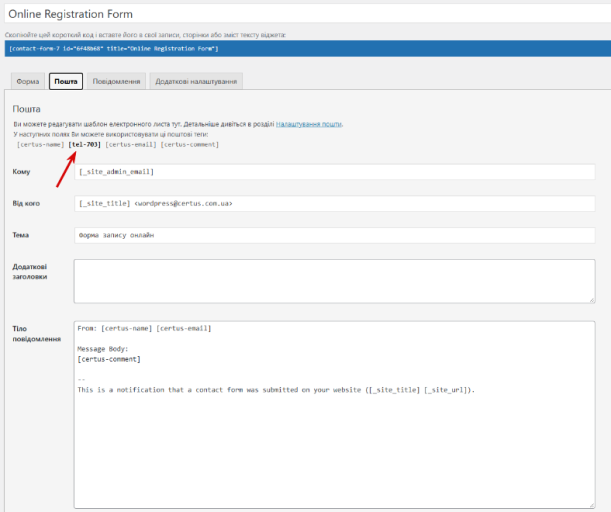Viewport: 611px width, 512px height.
Task: Grab the message body textarea resize handle
Action: click(592, 505)
